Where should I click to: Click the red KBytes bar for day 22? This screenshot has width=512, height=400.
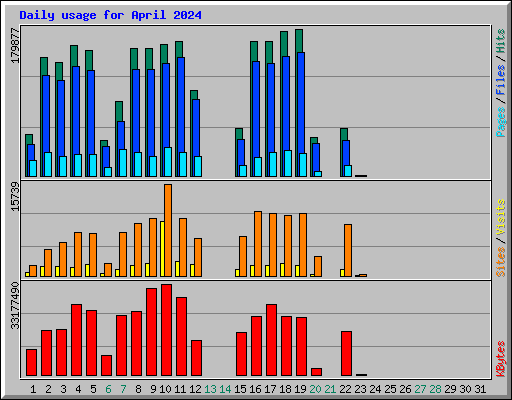coord(346,353)
